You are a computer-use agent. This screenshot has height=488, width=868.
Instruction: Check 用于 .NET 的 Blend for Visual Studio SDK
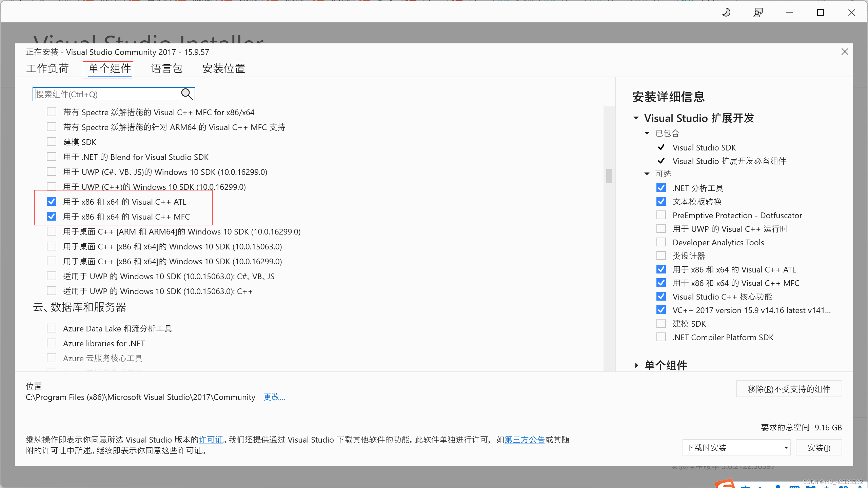[52, 157]
